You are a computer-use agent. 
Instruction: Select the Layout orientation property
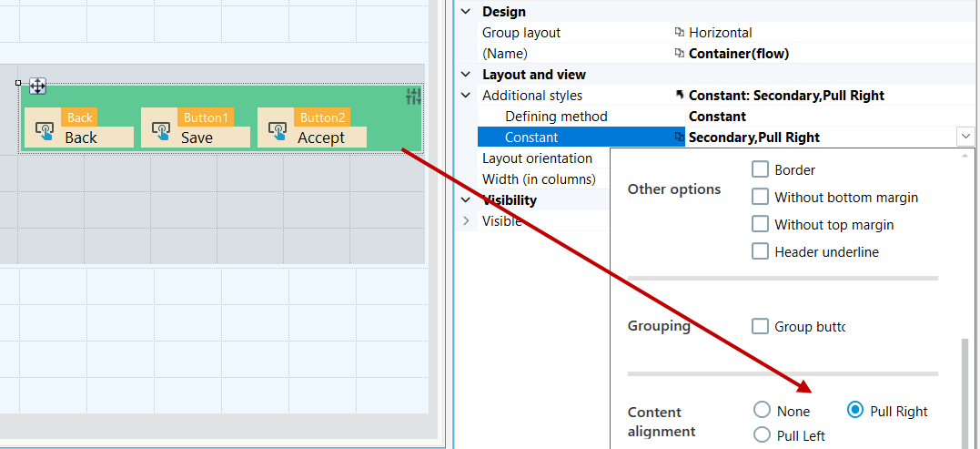click(x=537, y=158)
